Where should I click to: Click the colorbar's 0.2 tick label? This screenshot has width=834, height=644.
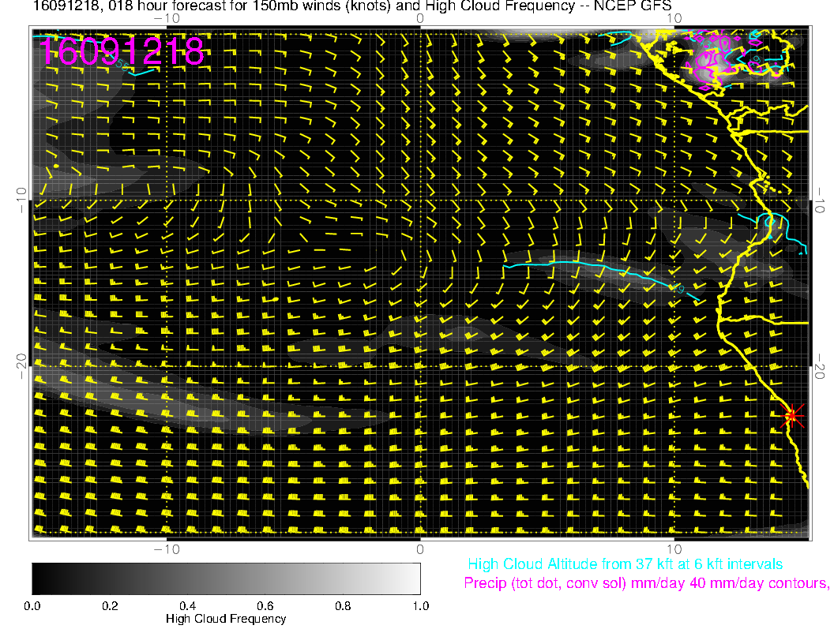coord(110,606)
